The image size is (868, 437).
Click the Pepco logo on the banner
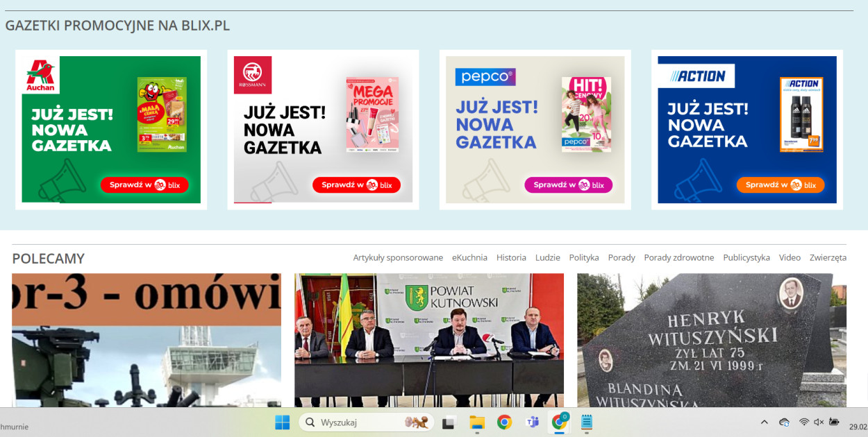tap(485, 76)
